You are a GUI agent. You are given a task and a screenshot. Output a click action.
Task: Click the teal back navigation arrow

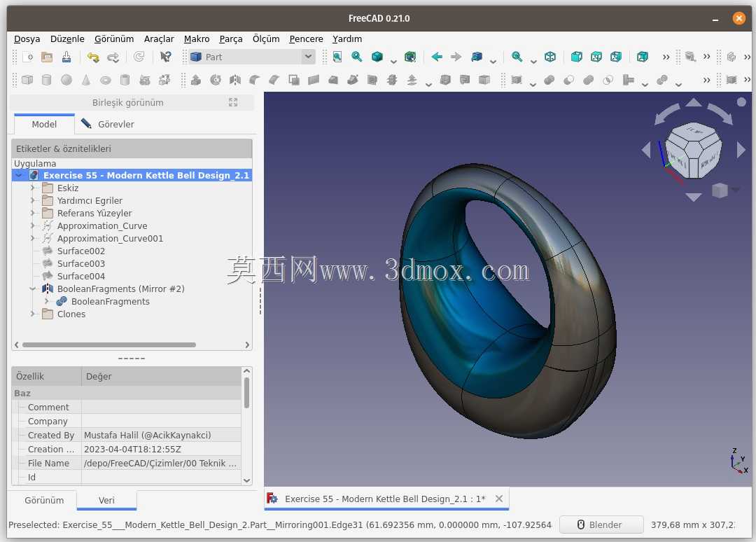pos(437,57)
